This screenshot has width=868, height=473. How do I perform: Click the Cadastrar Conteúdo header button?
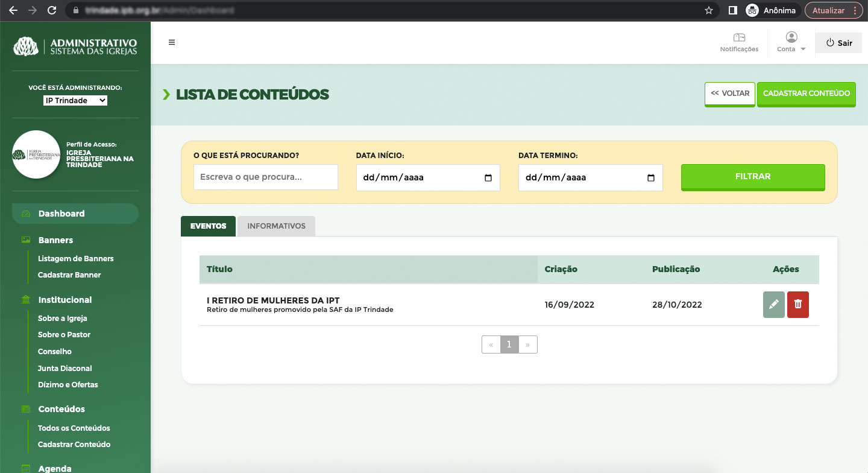pos(806,94)
